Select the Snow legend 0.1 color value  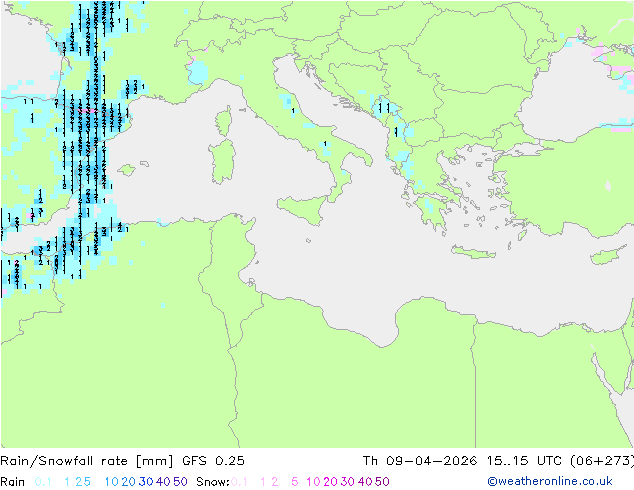pos(239,482)
